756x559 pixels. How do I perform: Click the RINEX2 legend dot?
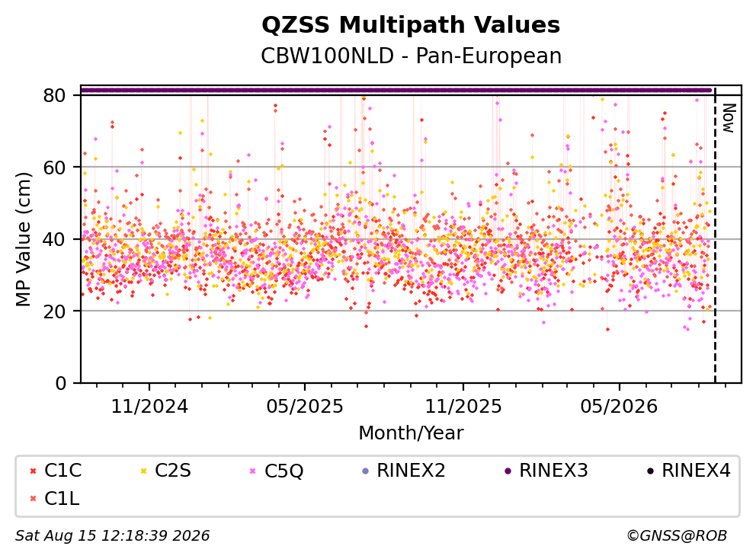[x=366, y=471]
